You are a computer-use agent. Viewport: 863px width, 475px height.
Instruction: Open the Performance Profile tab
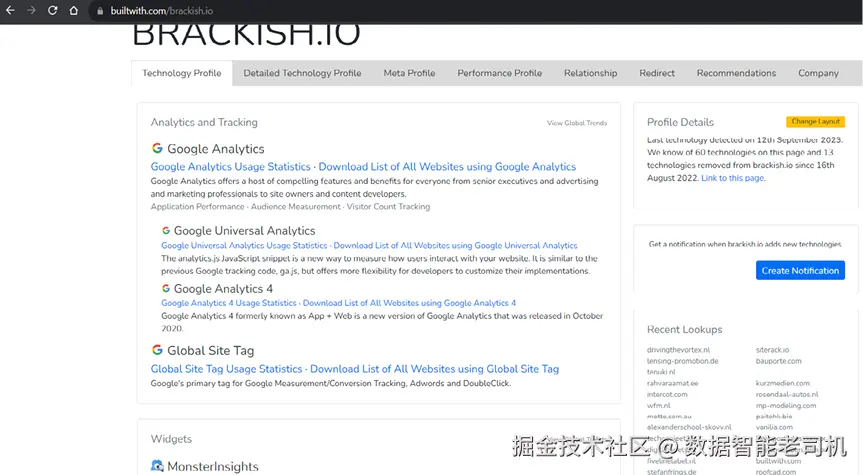(499, 73)
